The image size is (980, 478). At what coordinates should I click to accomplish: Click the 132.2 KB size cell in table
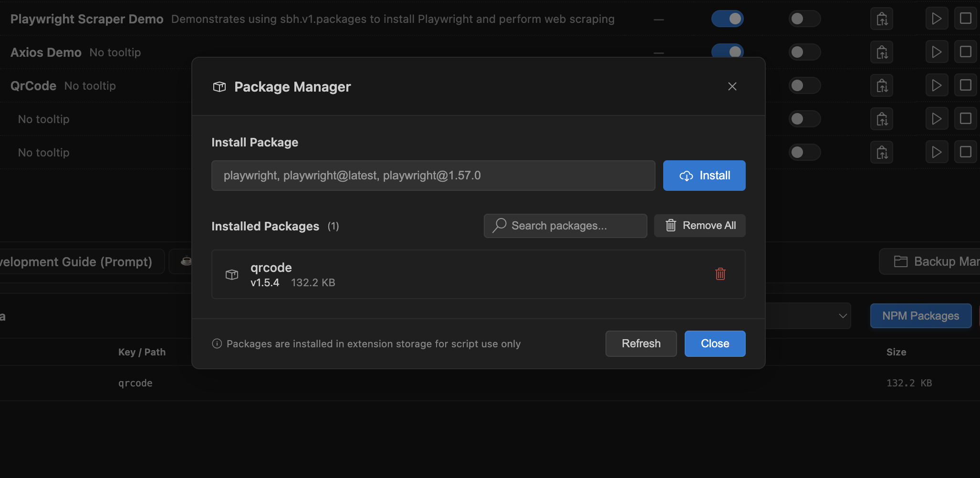pos(909,383)
